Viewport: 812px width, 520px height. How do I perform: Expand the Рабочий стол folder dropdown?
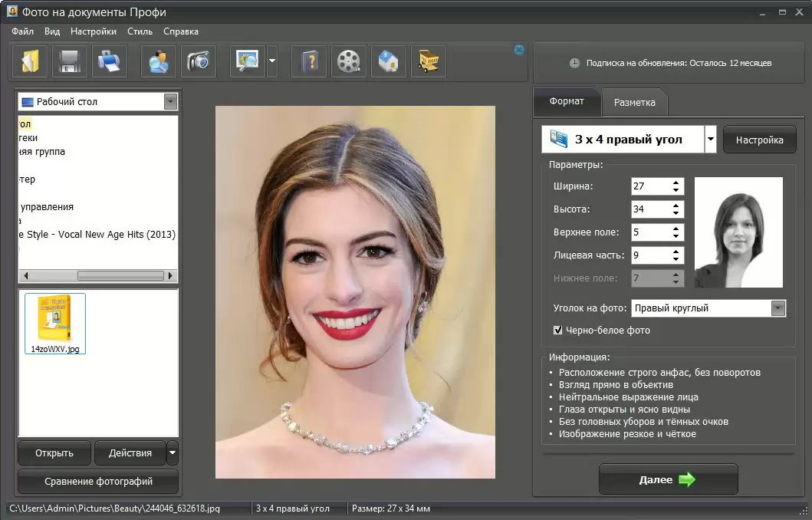point(170,101)
